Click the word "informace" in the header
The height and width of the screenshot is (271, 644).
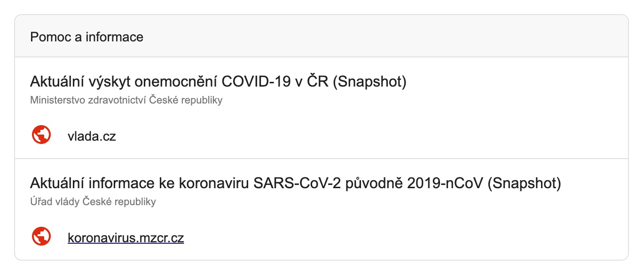pos(115,37)
